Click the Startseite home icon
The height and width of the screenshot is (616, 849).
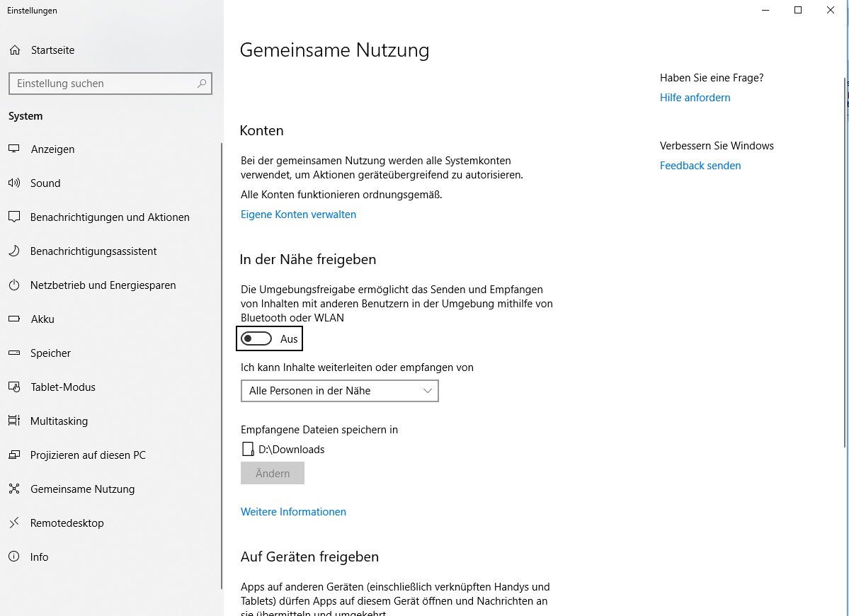15,50
